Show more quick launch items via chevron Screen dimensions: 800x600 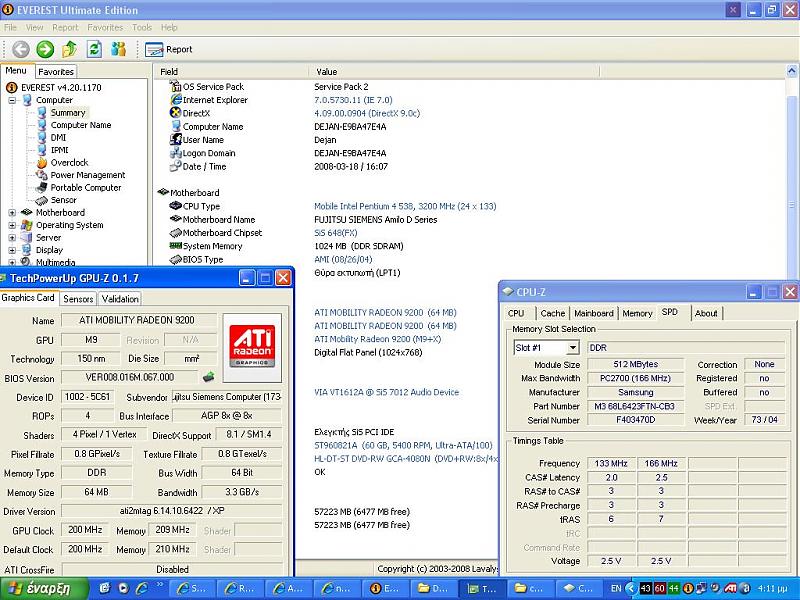coord(160,585)
